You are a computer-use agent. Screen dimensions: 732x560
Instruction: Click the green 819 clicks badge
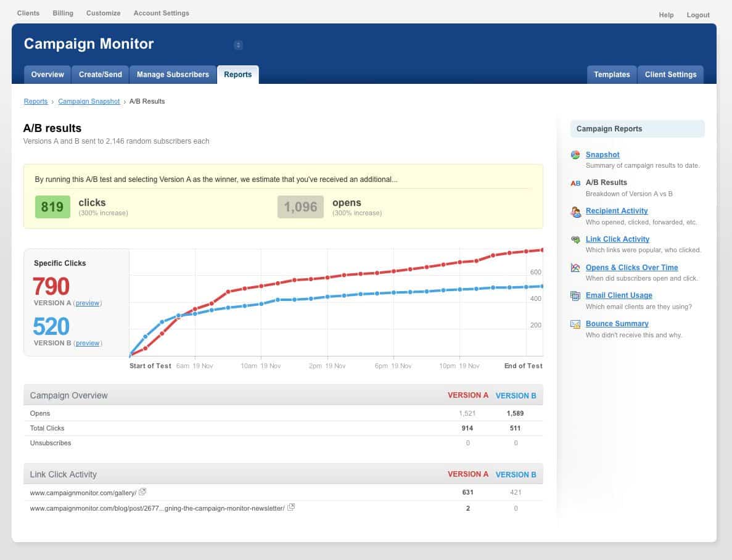[x=52, y=207]
